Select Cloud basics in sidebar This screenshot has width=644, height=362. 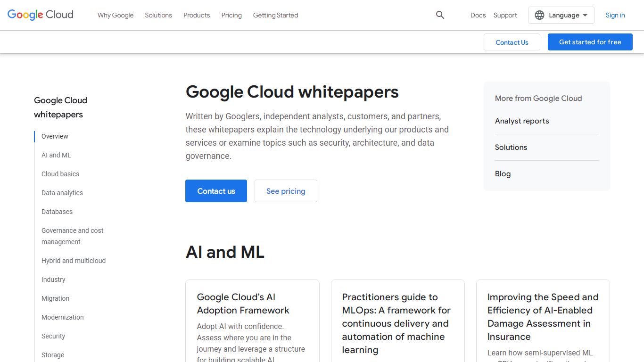60,174
